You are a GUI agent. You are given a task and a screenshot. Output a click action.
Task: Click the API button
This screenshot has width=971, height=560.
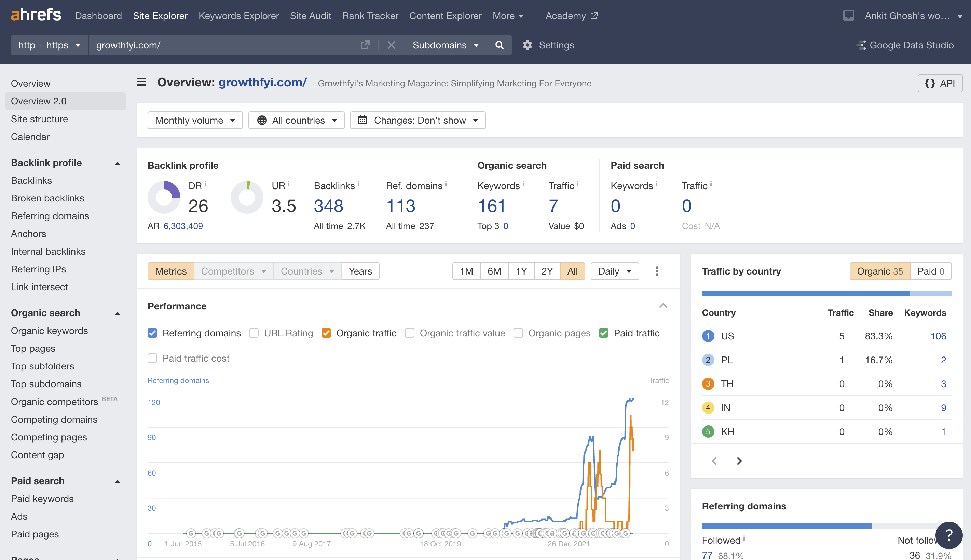940,83
